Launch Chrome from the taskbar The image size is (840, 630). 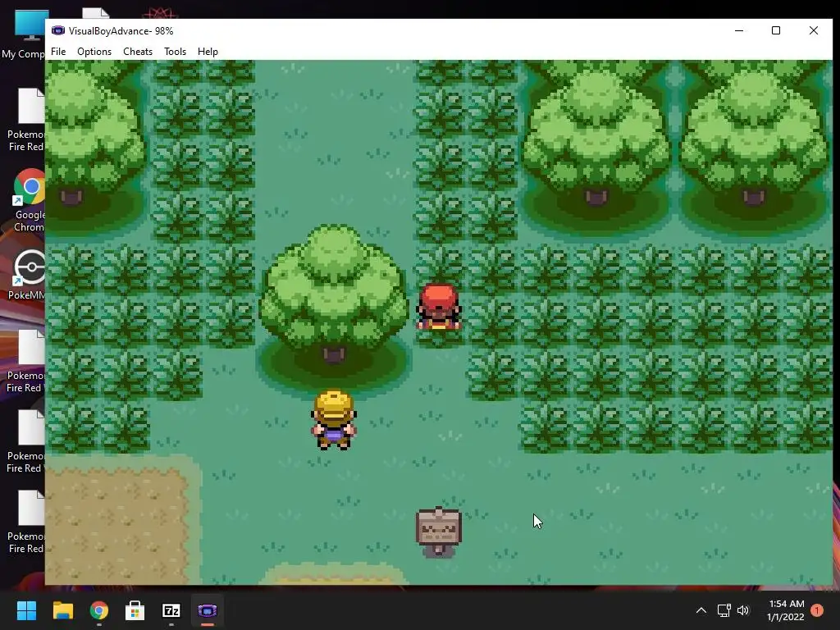98,610
